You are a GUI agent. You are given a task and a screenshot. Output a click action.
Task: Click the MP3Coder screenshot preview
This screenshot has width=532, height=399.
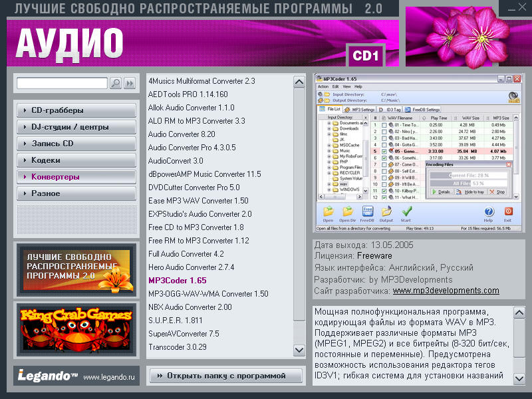[x=418, y=153]
